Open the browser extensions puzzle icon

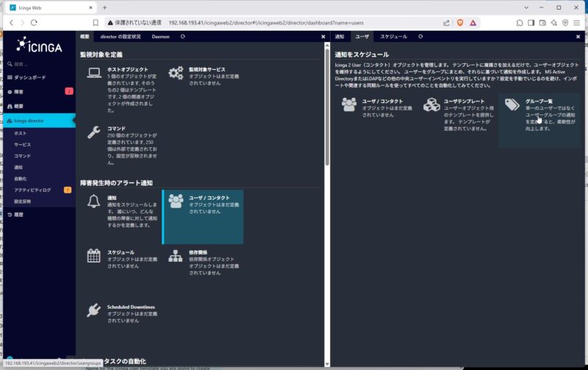tap(520, 23)
